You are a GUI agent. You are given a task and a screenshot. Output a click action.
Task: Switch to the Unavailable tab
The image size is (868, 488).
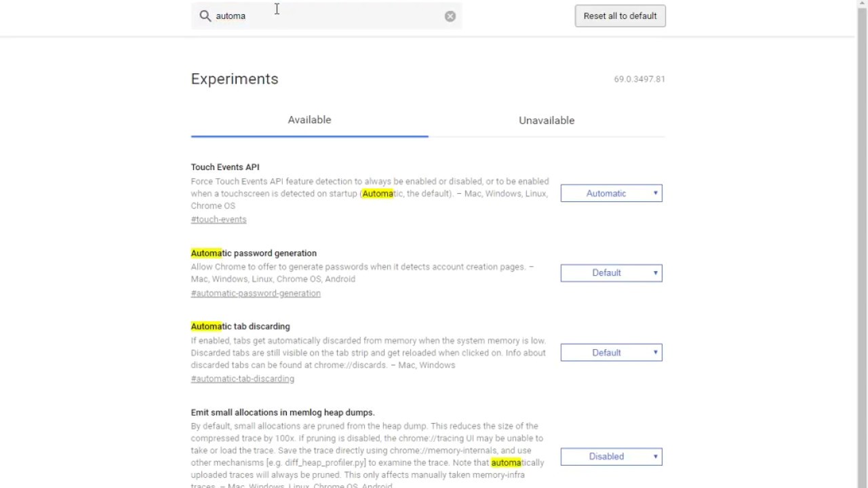(547, 121)
